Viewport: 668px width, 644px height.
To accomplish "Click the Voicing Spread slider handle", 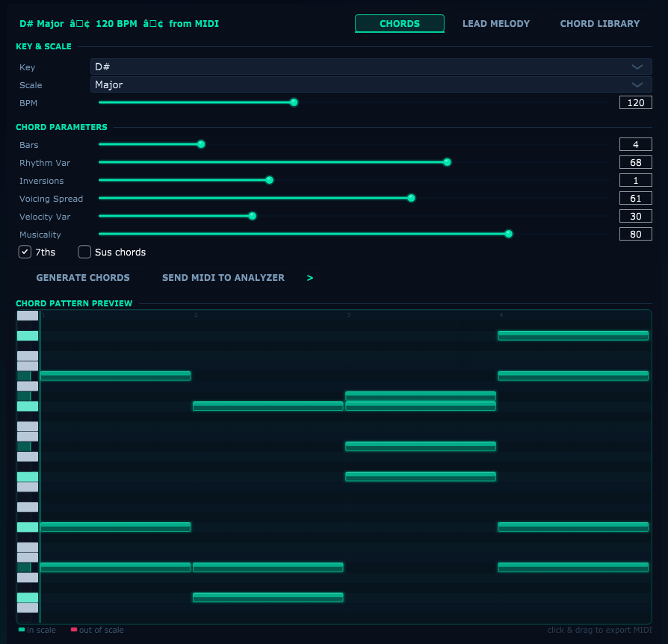I will point(411,198).
